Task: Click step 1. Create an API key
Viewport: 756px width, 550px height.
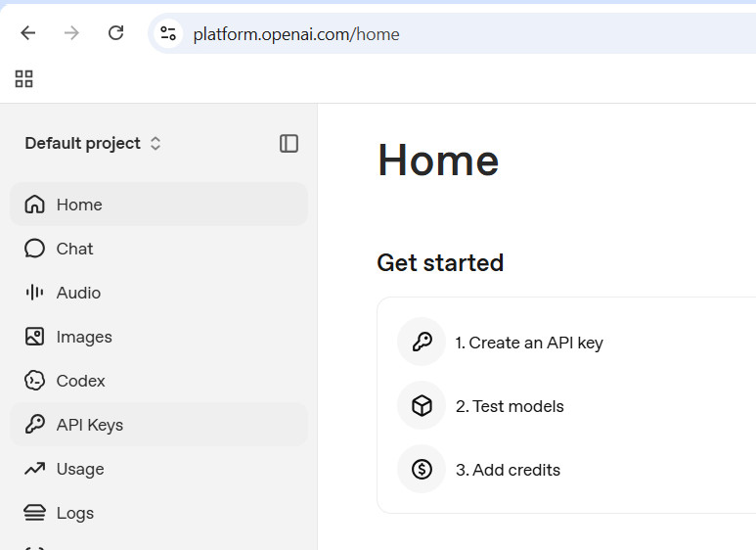Action: point(529,343)
